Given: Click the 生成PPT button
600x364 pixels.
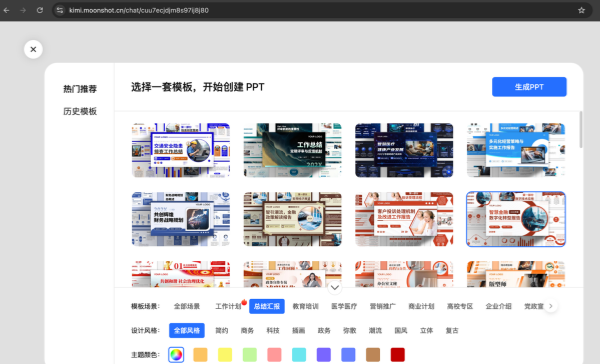Looking at the screenshot, I should pos(529,87).
